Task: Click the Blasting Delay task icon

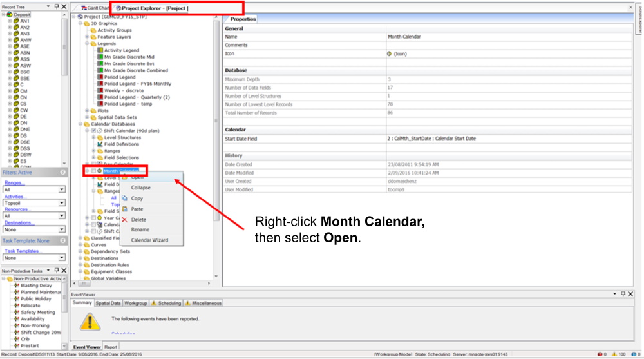Action: (x=17, y=286)
